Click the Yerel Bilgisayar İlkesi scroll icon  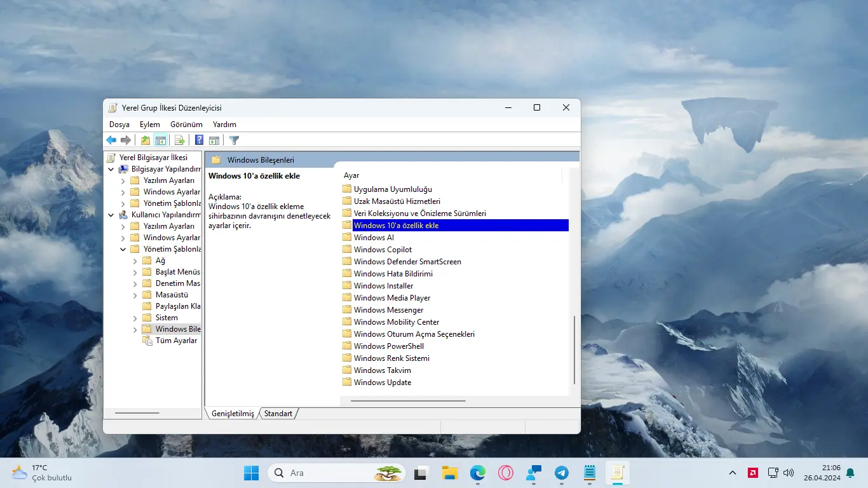[x=111, y=158]
